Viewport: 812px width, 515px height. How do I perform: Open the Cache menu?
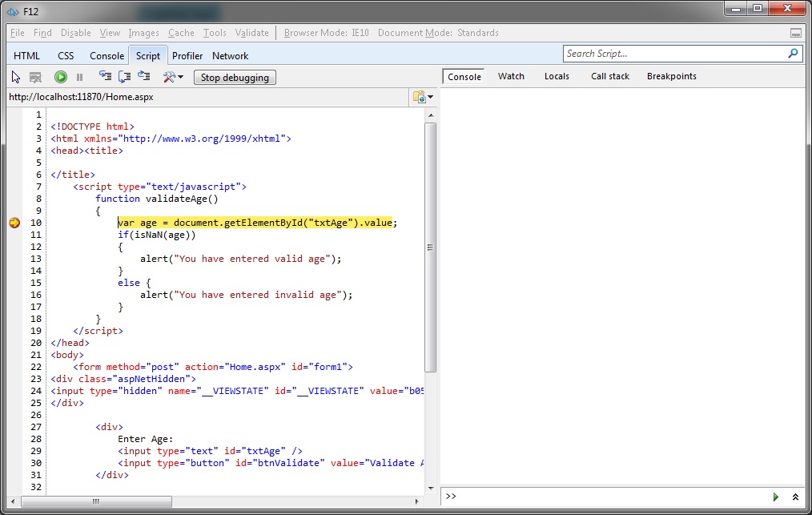pos(181,33)
